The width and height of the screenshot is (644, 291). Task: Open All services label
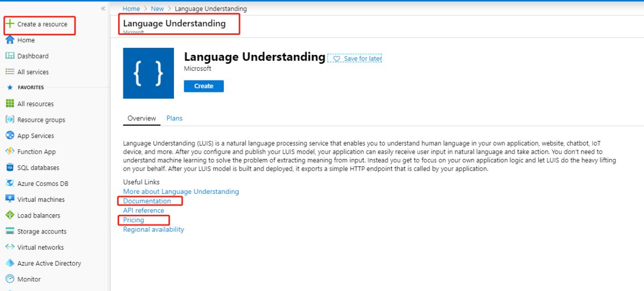[33, 72]
